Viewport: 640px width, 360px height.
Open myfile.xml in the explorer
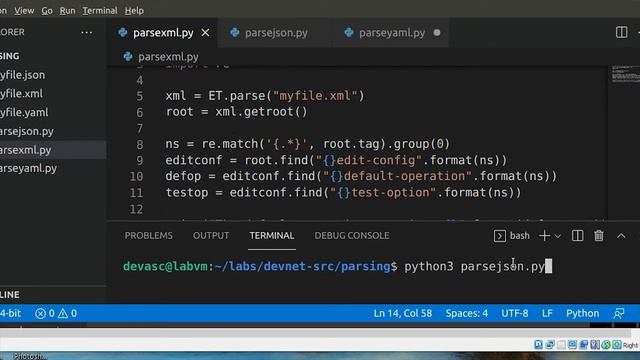[x=53, y=94]
